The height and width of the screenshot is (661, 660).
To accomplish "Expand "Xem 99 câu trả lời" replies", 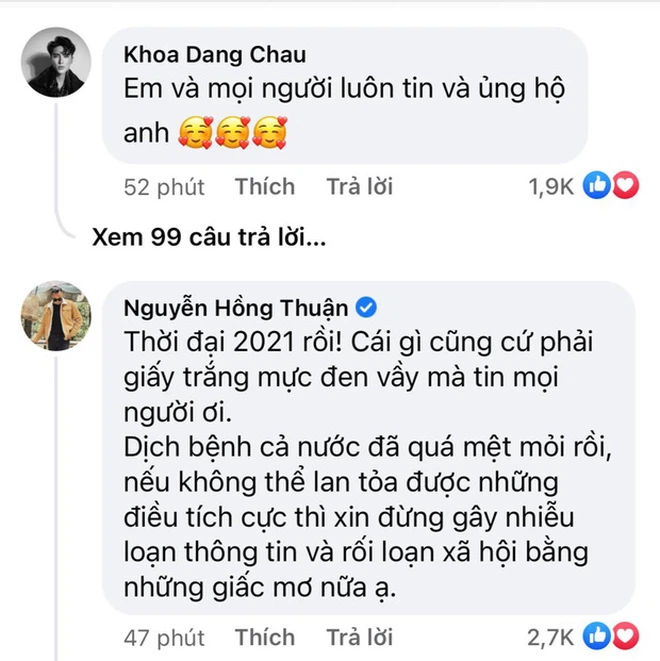I will point(210,239).
